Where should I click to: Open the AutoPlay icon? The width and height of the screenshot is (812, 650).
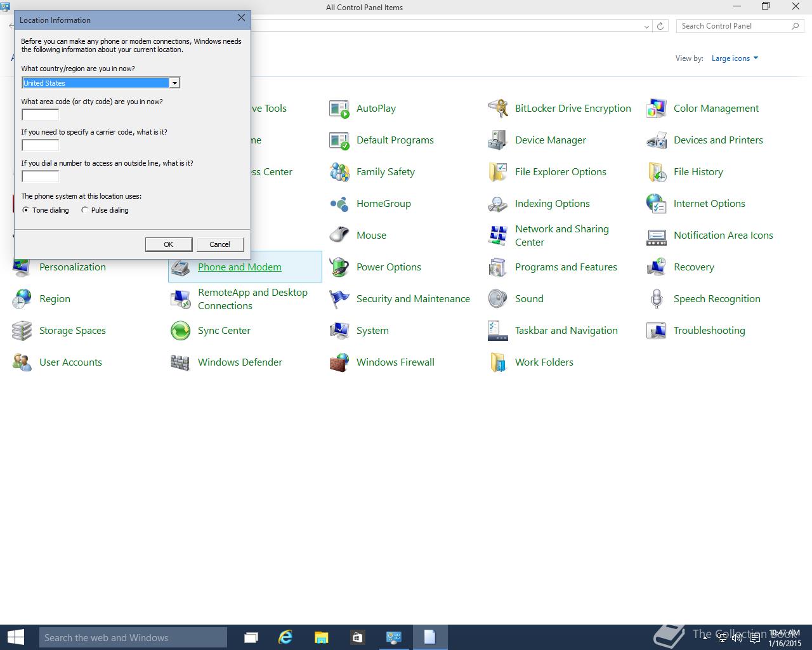[339, 109]
